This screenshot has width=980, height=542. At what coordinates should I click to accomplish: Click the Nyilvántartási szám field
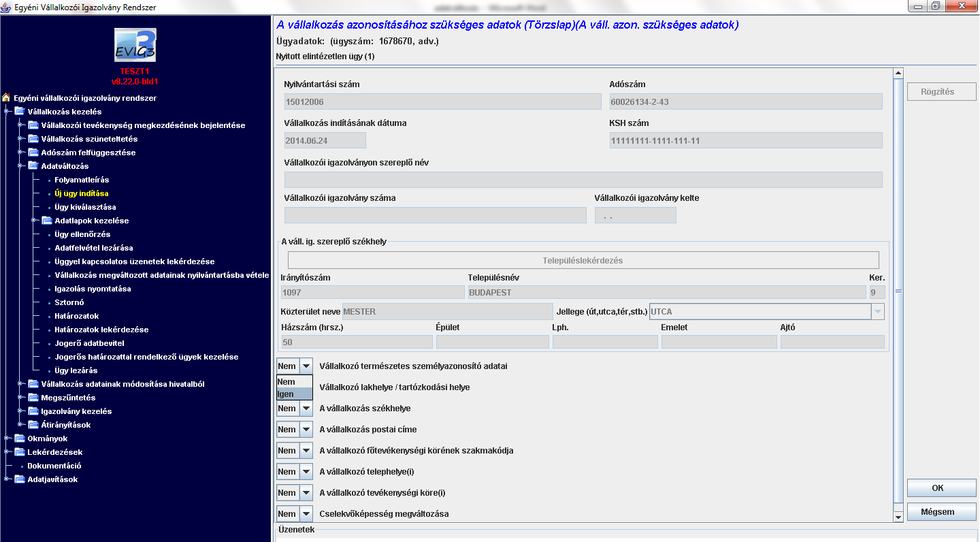(442, 102)
